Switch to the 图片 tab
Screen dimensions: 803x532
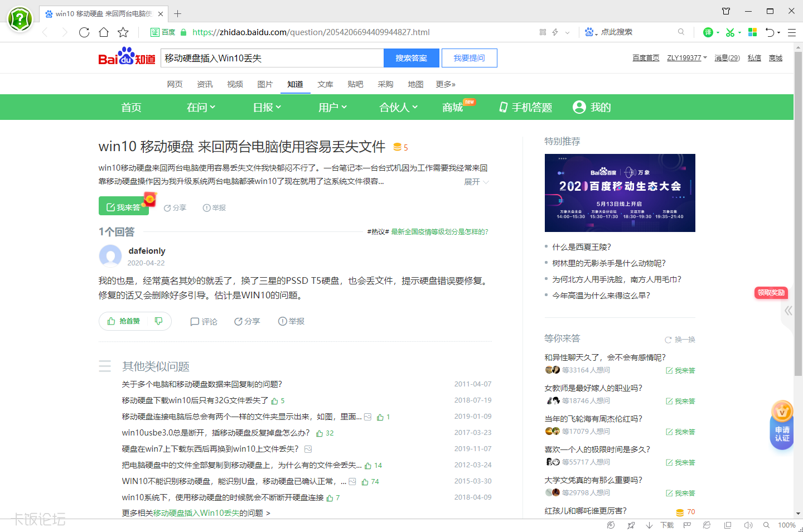click(x=265, y=84)
